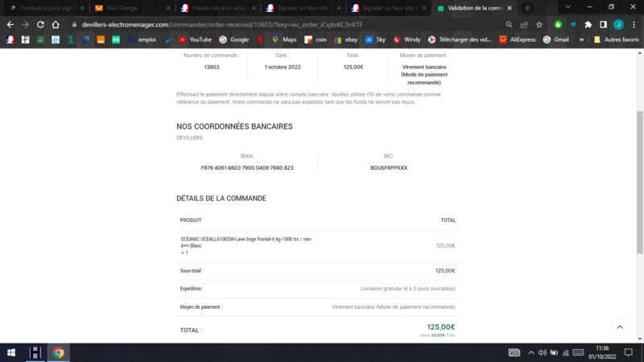Click Livraison gratuite shipping text
Image resolution: width=644 pixels, height=362 pixels.
tap(408, 289)
